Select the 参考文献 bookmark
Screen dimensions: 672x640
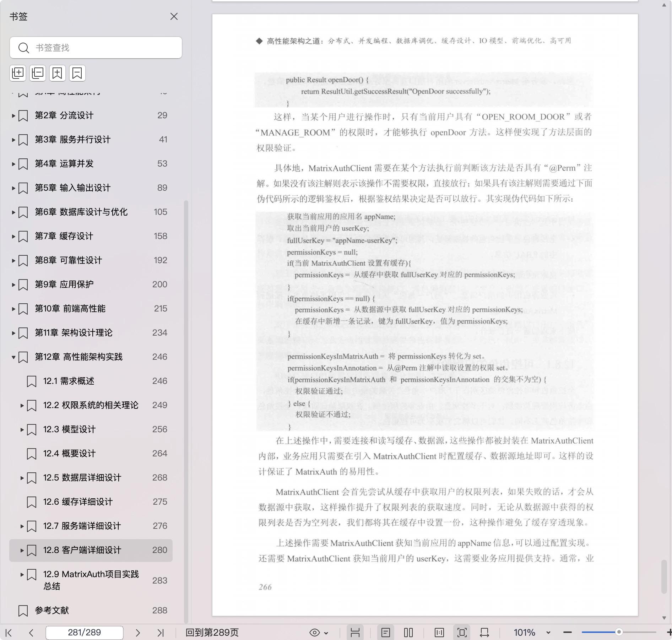[x=52, y=611]
